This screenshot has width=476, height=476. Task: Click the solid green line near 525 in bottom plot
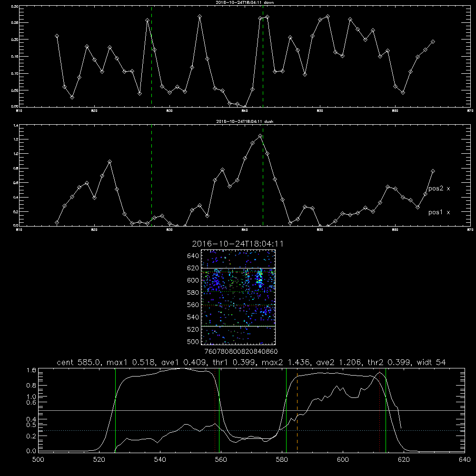115,410
